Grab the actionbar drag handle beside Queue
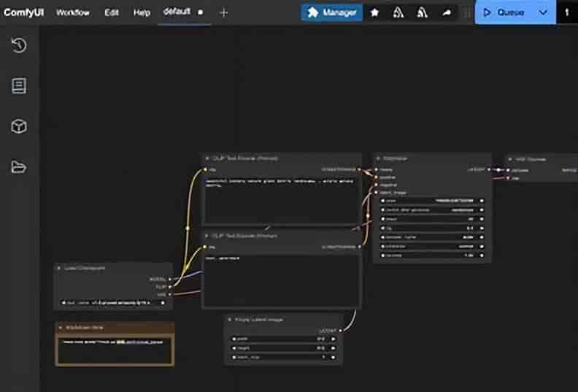 pyautogui.click(x=466, y=12)
